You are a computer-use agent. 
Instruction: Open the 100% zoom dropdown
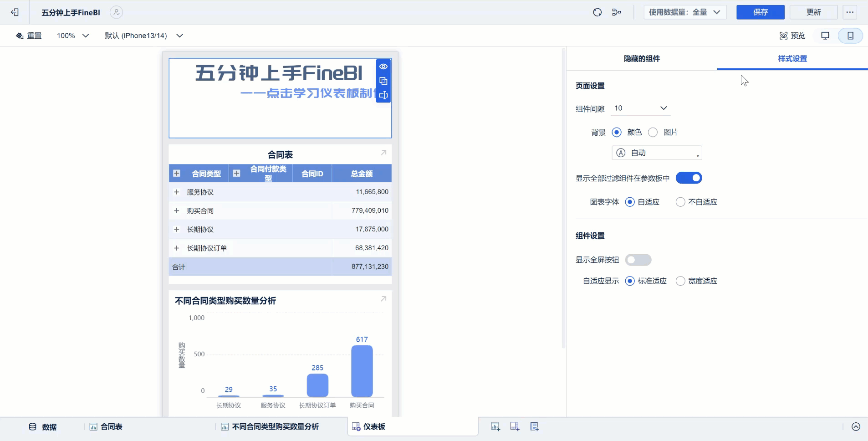coord(73,36)
